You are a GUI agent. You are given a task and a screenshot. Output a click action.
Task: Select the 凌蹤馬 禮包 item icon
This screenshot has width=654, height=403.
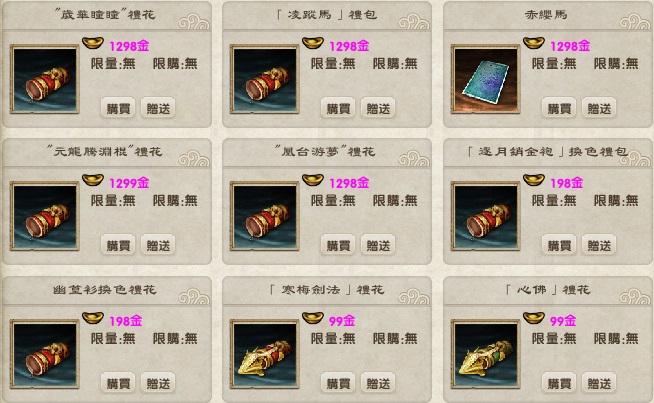pos(264,79)
